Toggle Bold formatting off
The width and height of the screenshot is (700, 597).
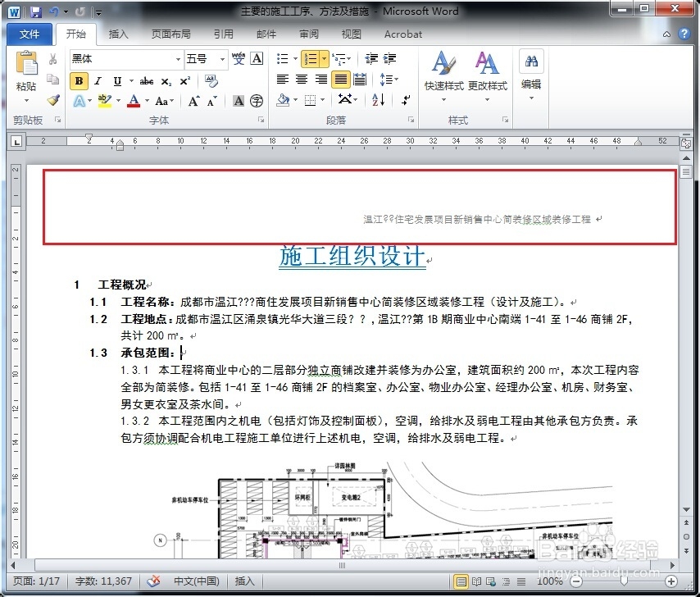point(79,80)
